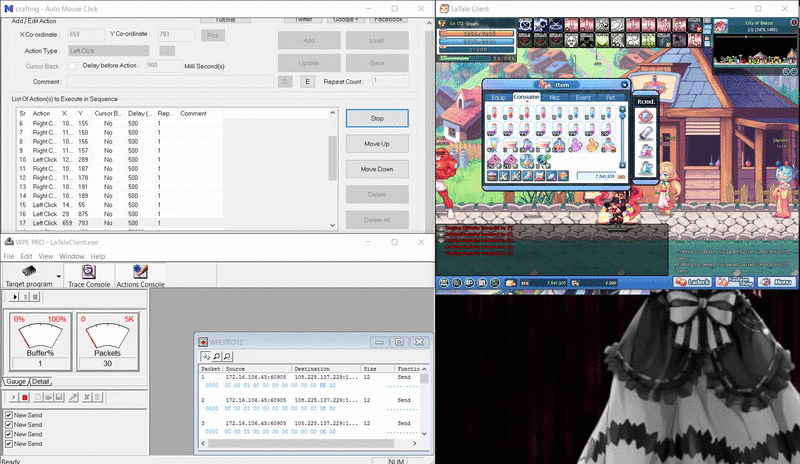Start logging with WPE top play icon
This screenshot has width=800, height=464.
[x=15, y=297]
